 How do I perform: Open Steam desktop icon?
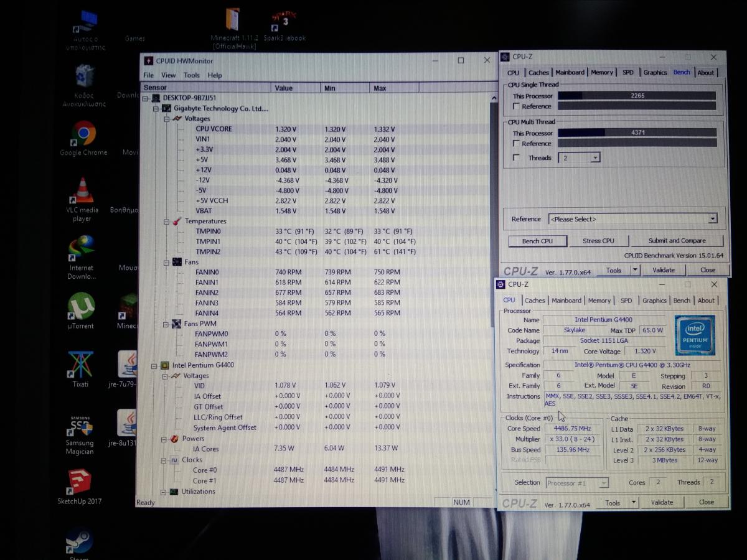[79, 540]
